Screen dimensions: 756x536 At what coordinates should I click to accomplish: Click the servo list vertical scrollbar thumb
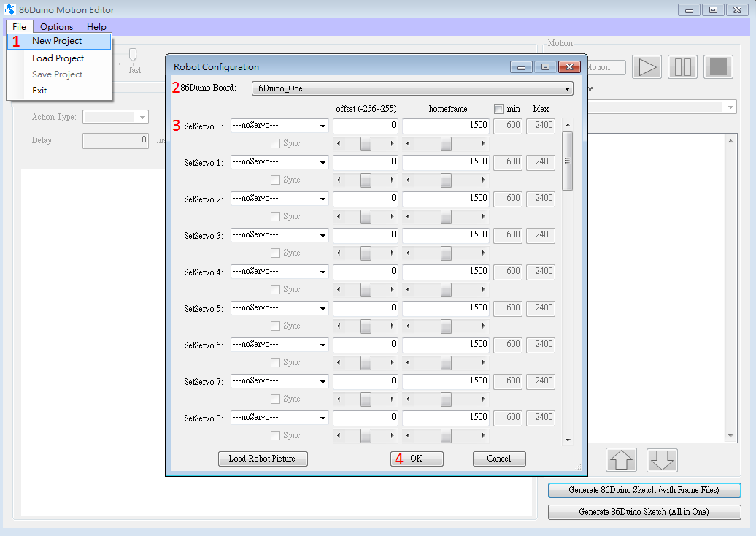point(568,161)
